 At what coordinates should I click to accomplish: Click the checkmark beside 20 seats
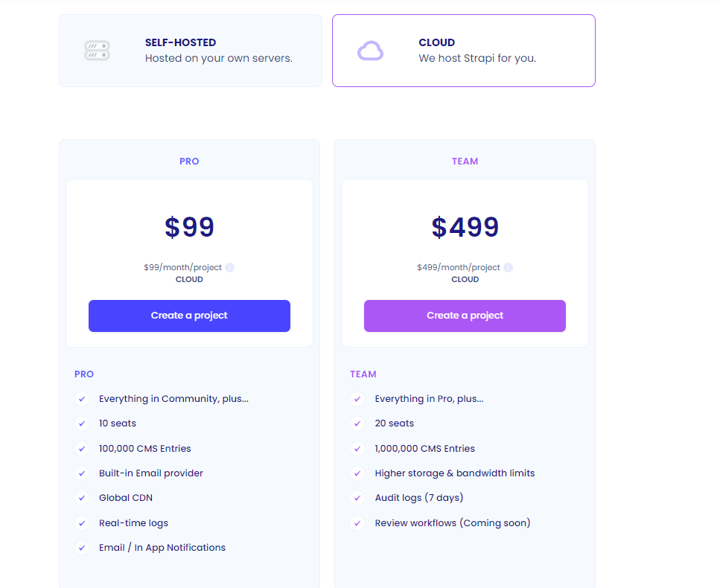tap(357, 424)
